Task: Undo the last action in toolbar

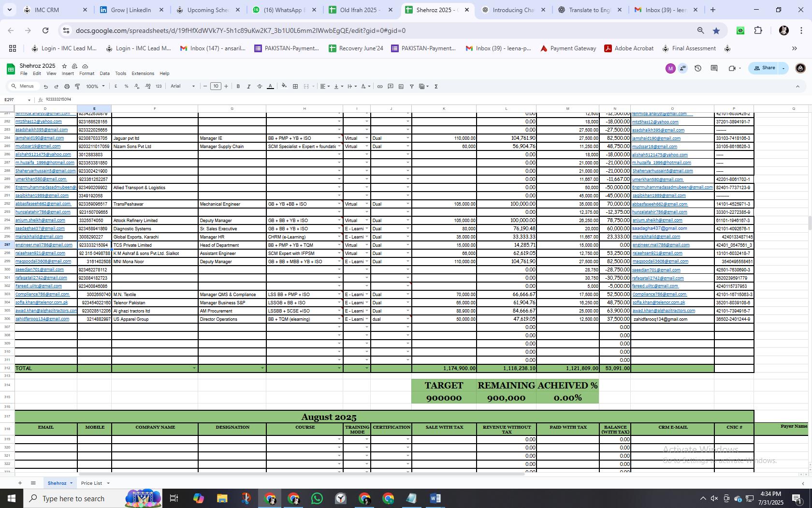Action: tap(45, 87)
